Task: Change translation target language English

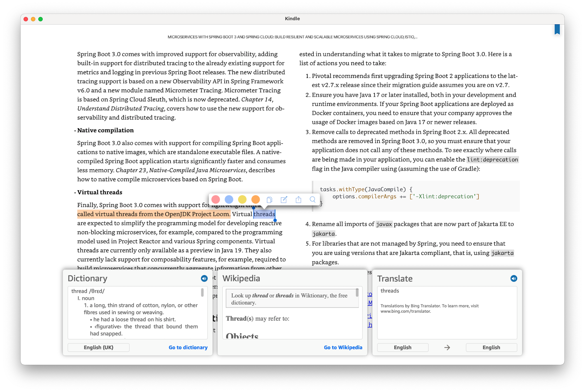Action: coord(491,348)
